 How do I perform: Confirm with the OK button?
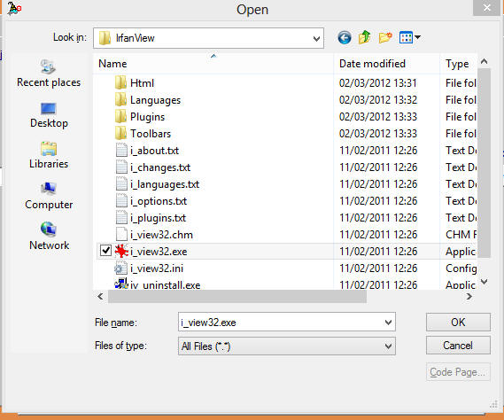click(x=458, y=322)
